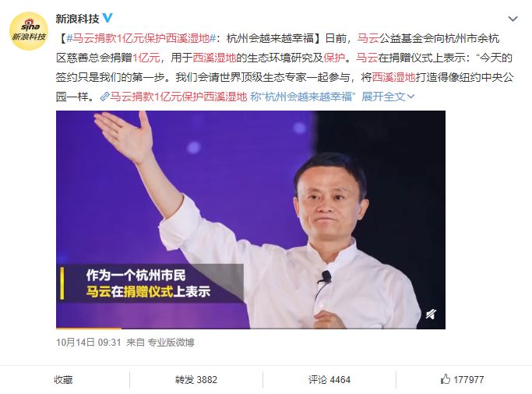Image resolution: width=532 pixels, height=394 pixels.
Task: Click the source link 专业版微博
Action: coord(171,343)
